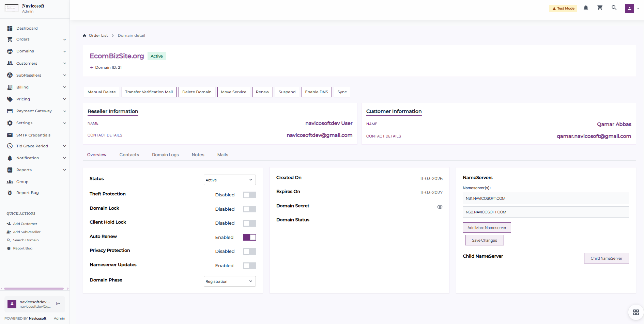Click the Navicosoft logo image

click(x=12, y=8)
